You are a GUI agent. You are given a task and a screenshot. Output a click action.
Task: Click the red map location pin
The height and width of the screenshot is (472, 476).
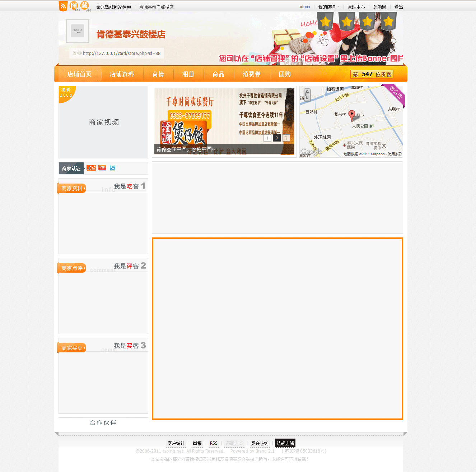(352, 116)
